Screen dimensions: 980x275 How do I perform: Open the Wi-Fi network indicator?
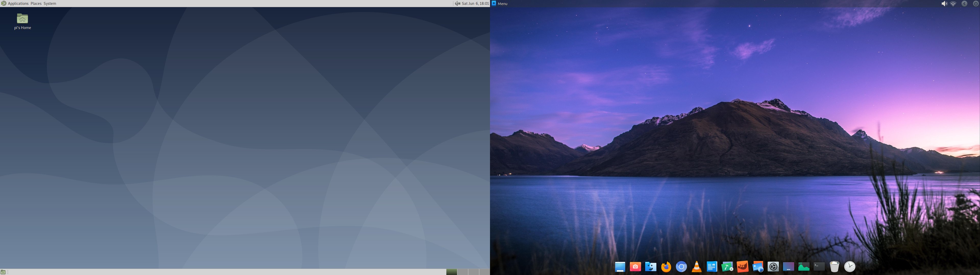(x=953, y=4)
